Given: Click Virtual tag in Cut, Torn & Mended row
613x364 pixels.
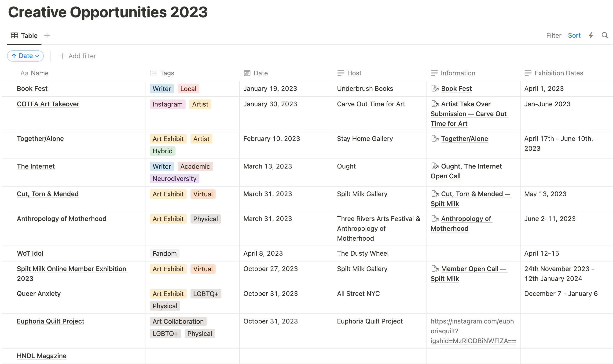Looking at the screenshot, I should pyautogui.click(x=203, y=194).
